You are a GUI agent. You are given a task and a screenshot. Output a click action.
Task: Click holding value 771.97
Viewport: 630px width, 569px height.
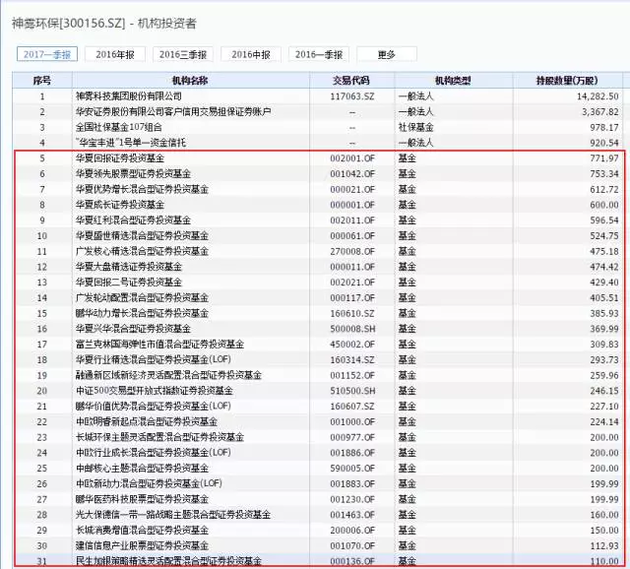[604, 158]
